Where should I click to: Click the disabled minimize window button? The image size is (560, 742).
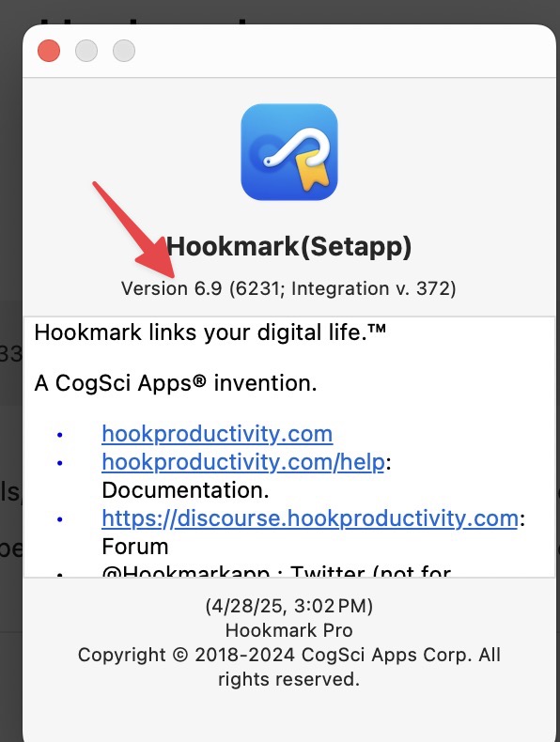pos(86,51)
